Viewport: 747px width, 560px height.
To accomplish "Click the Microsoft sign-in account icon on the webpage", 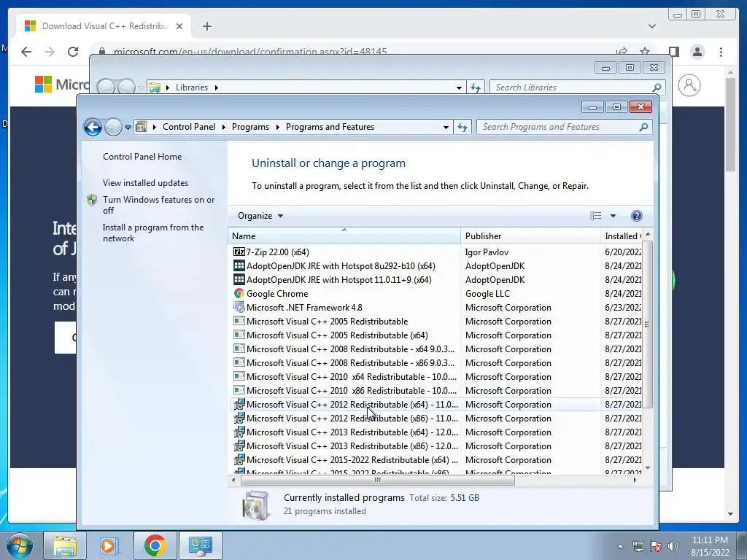I will [x=689, y=86].
